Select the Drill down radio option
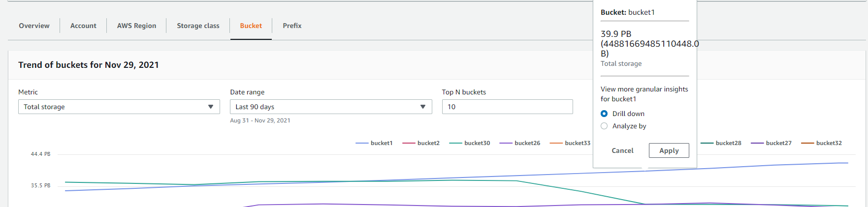Image resolution: width=868 pixels, height=207 pixels. coord(604,114)
